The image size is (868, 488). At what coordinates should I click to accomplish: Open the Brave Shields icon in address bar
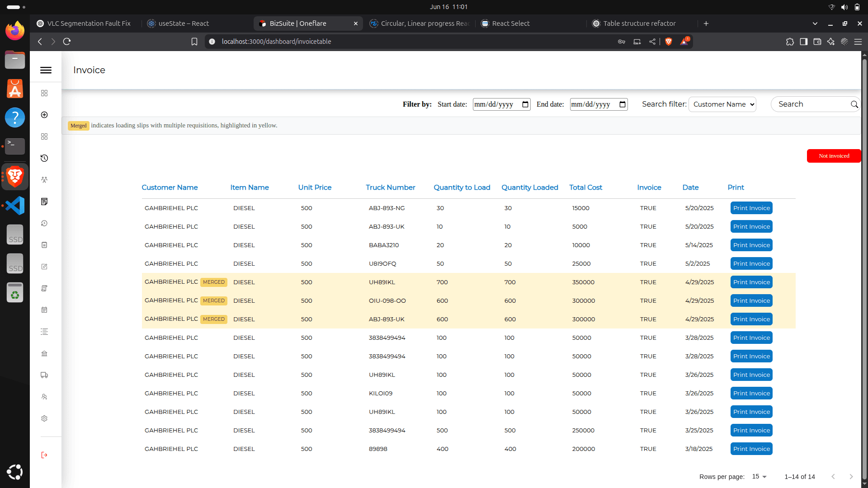coord(669,42)
